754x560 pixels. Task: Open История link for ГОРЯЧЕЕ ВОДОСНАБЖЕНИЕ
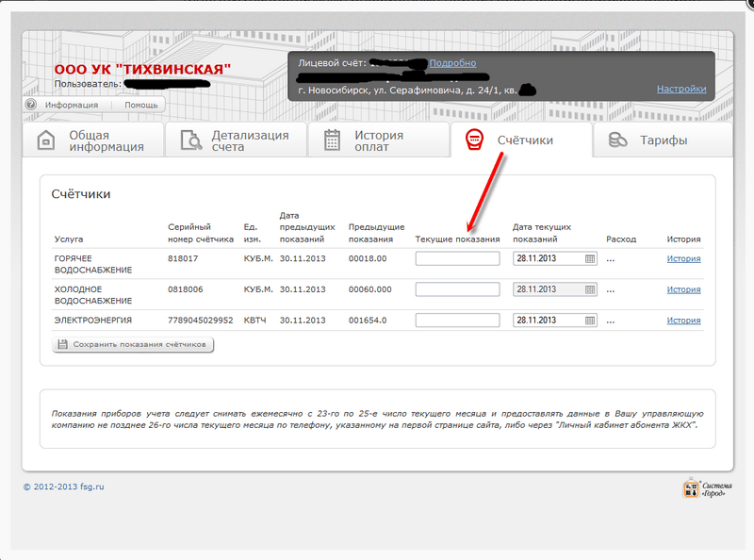click(x=683, y=259)
